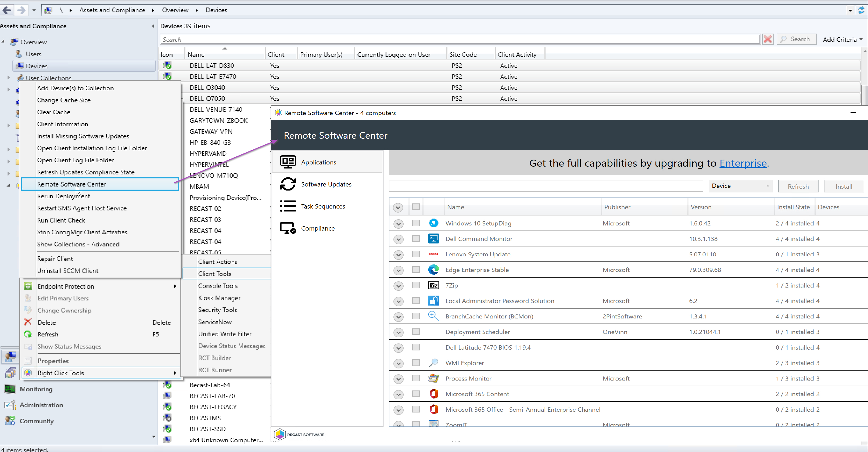Viewport: 868px width, 452px height.
Task: Click the Process Monitor app icon
Action: pos(433,378)
